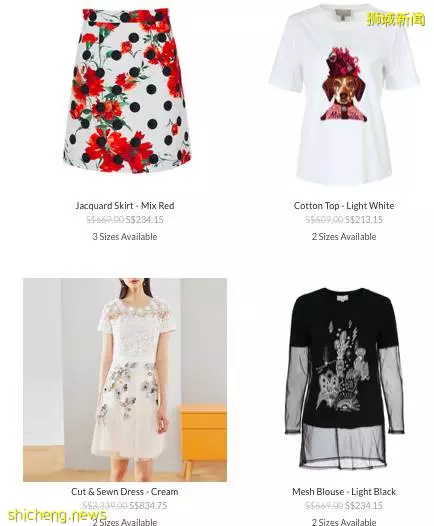The image size is (434, 526).
Task: Click the dress sale price S$834.75
Action: point(148,506)
